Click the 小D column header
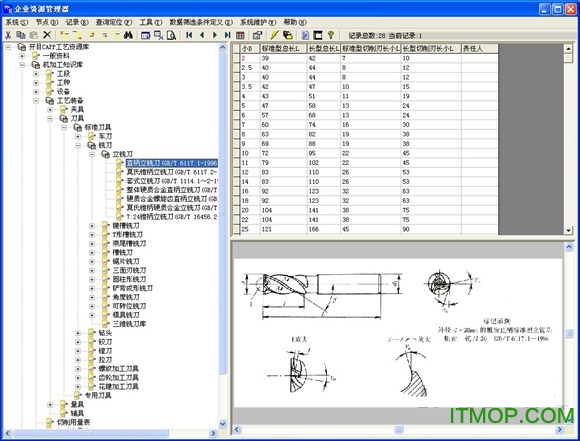Viewport: 580px width, 441px height. (x=250, y=48)
